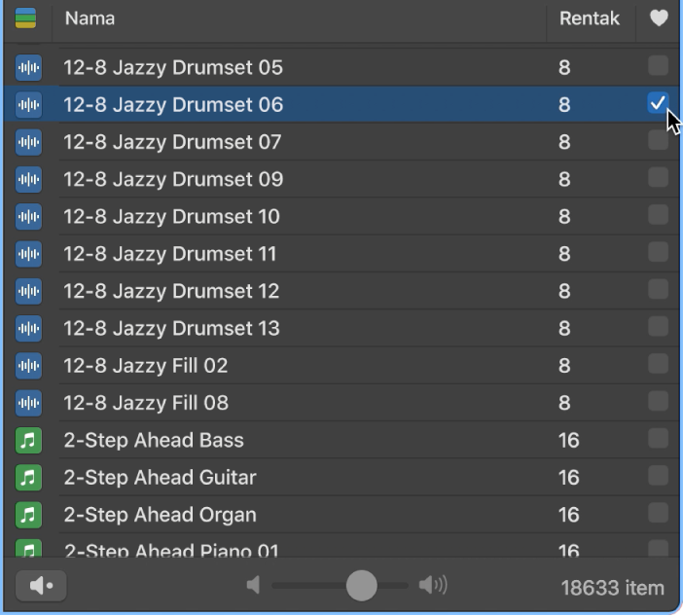Click the blue waveform icon beside Jazzy Drumset 09
Viewport: 683px width, 616px height.
(29, 180)
